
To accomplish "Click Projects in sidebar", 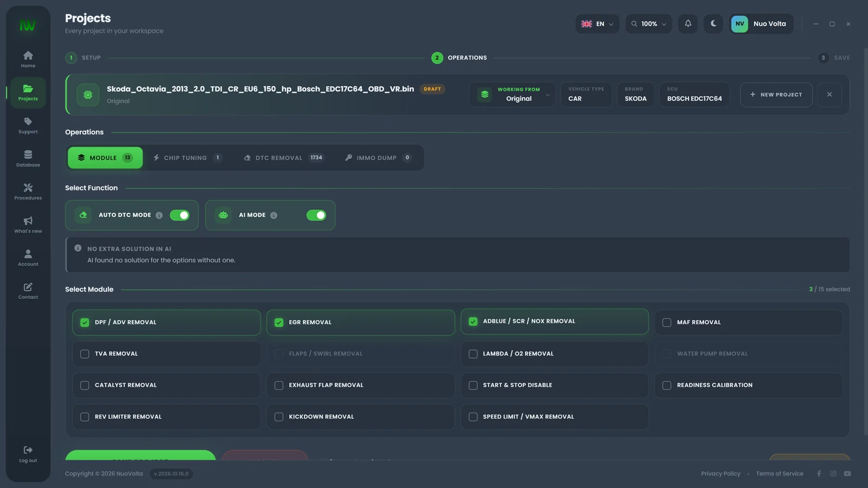I will pos(28,92).
